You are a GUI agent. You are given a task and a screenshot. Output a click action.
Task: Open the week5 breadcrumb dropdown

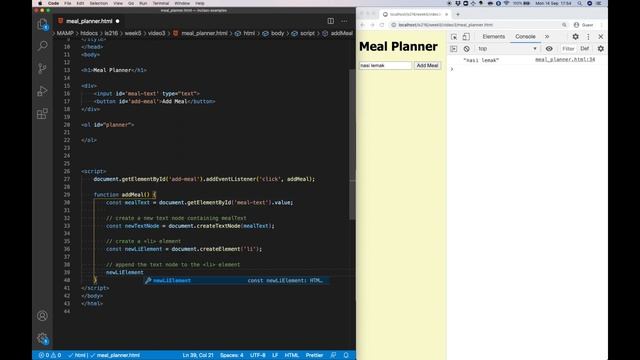point(133,33)
